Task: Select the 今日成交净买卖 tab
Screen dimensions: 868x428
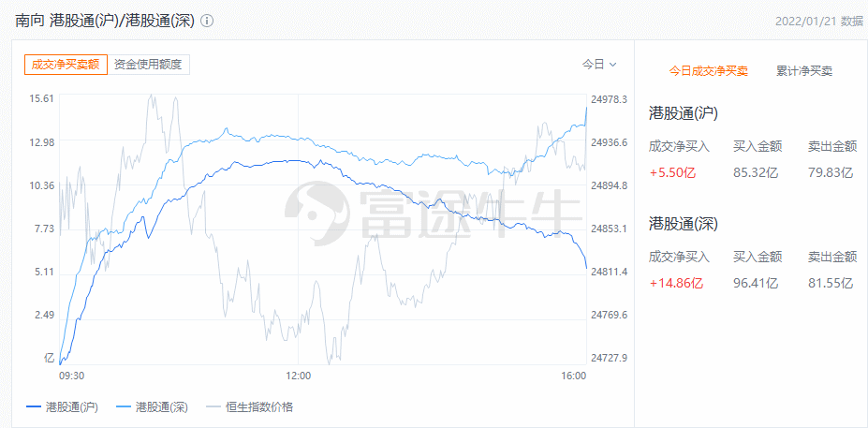Action: [x=709, y=71]
